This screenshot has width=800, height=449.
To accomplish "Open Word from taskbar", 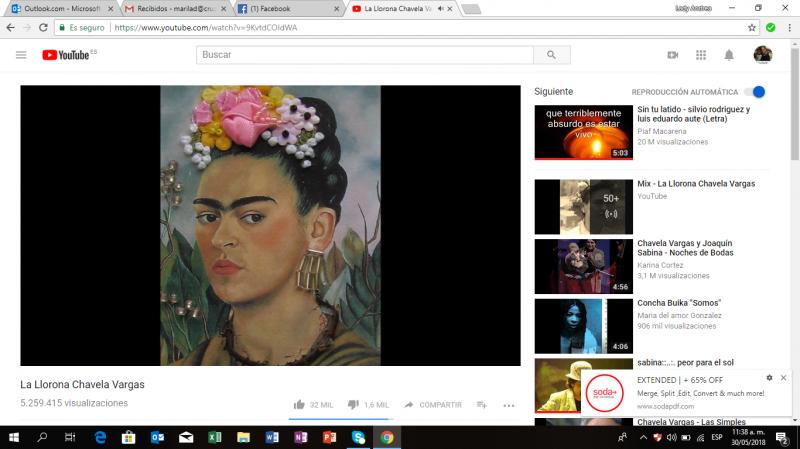I will (x=272, y=437).
